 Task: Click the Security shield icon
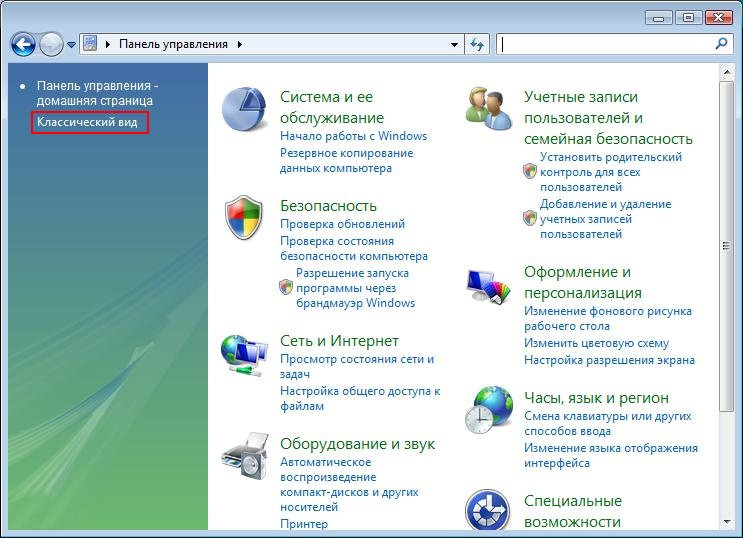coord(244,217)
